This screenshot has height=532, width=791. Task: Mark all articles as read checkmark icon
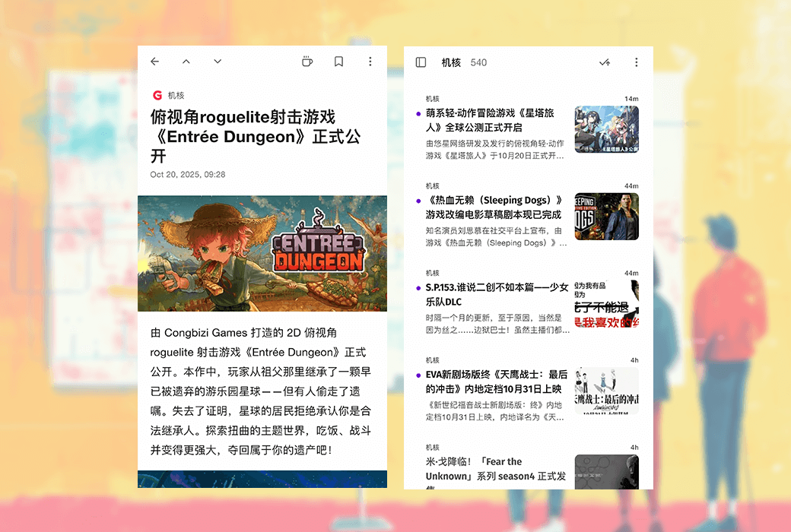605,62
